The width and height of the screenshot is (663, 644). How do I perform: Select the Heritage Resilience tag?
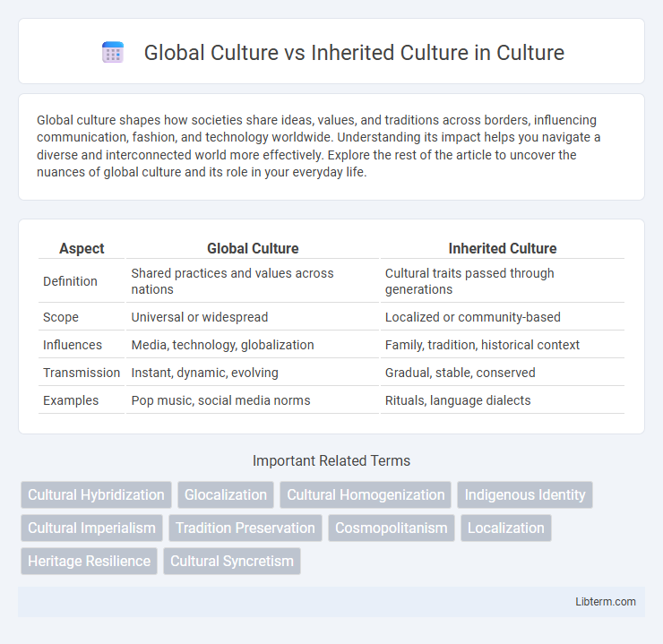[90, 562]
